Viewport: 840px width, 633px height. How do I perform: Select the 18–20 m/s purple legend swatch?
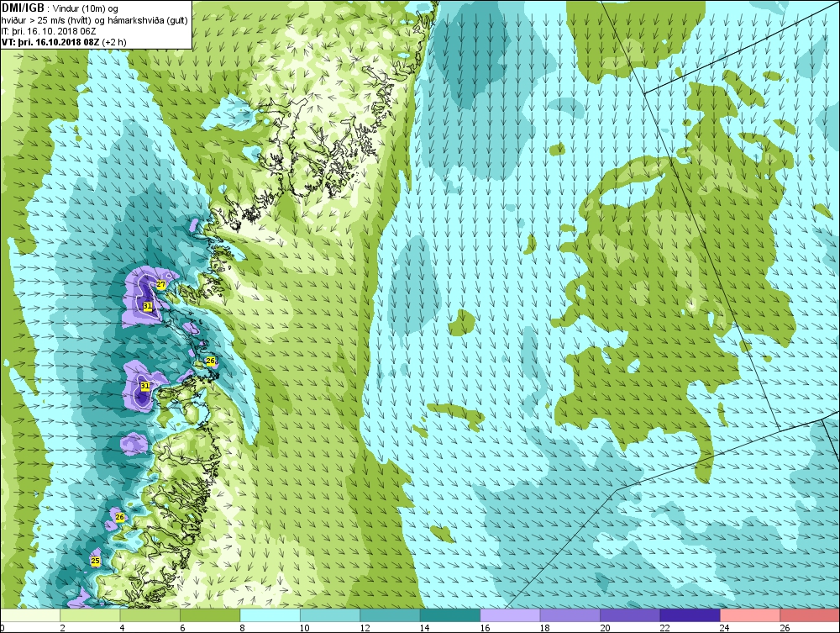click(570, 615)
